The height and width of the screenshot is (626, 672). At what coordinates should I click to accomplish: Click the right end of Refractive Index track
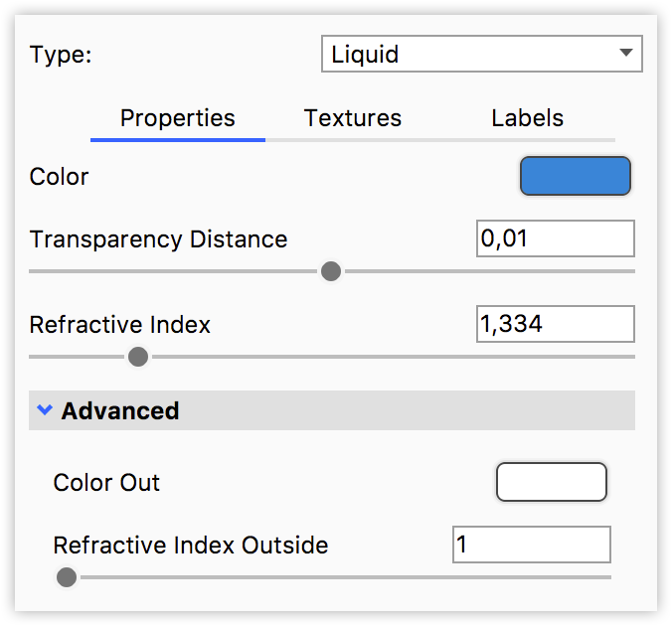tap(626, 357)
